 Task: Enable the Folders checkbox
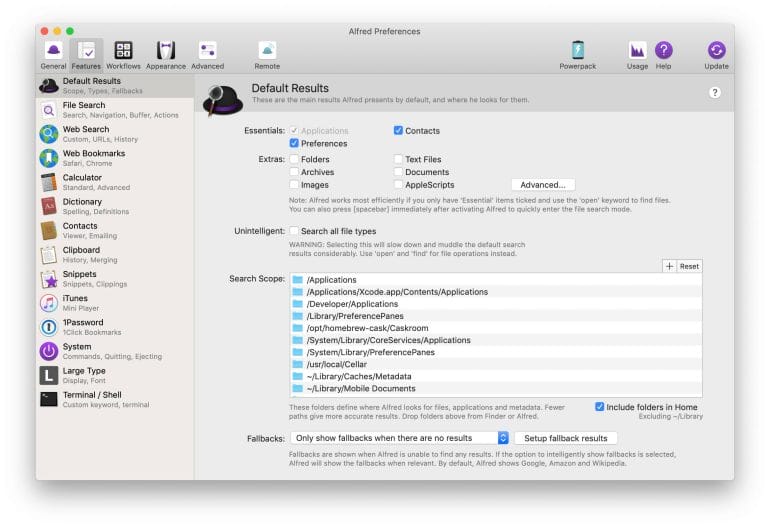pyautogui.click(x=294, y=159)
